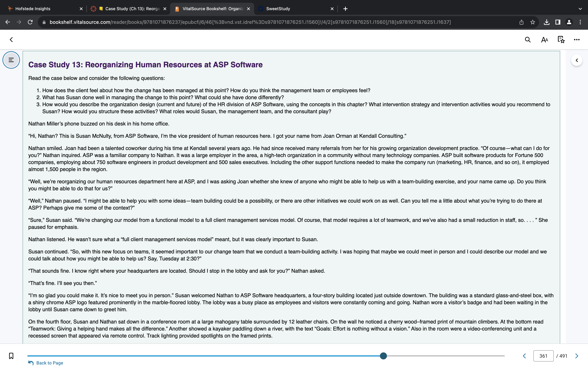
Task: Click the page number field showing 361
Action: 543,356
